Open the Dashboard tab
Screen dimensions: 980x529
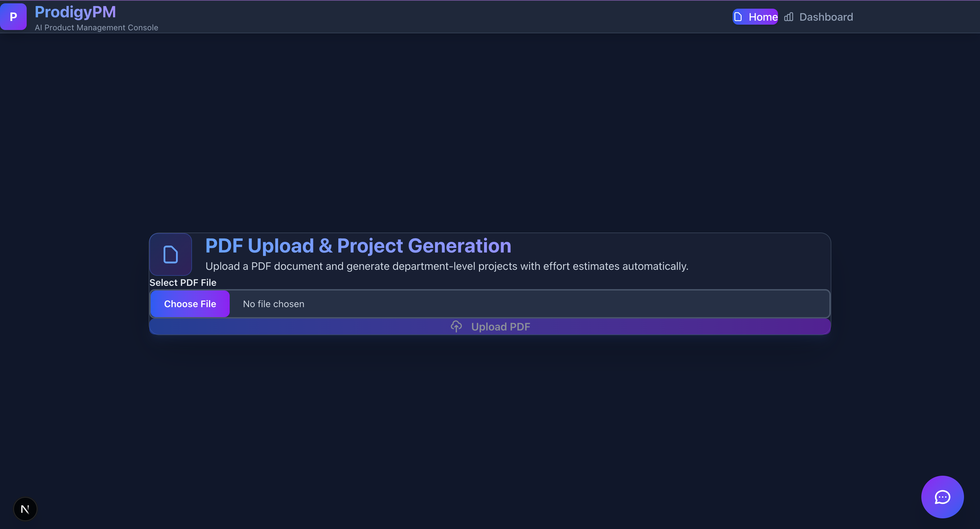[819, 17]
